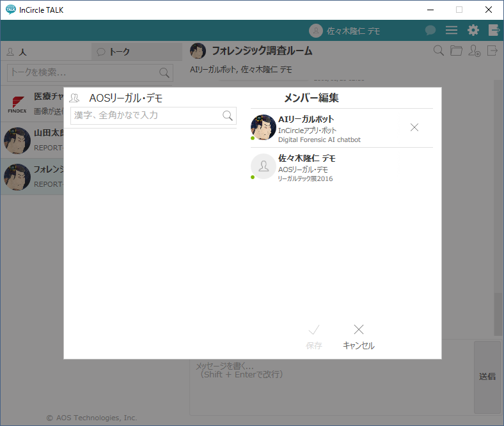Click the chat scrollbar thumb
504x426 pixels.
[x=498, y=313]
